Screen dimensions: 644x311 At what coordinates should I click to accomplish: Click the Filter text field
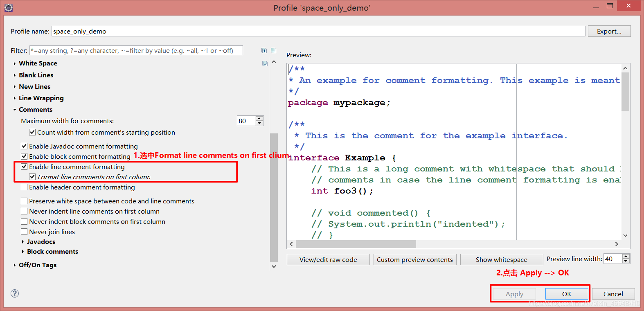136,50
